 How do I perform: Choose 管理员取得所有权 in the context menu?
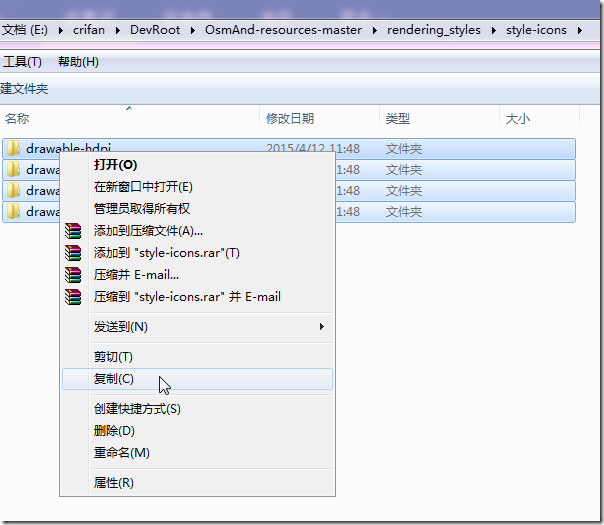(x=197, y=209)
